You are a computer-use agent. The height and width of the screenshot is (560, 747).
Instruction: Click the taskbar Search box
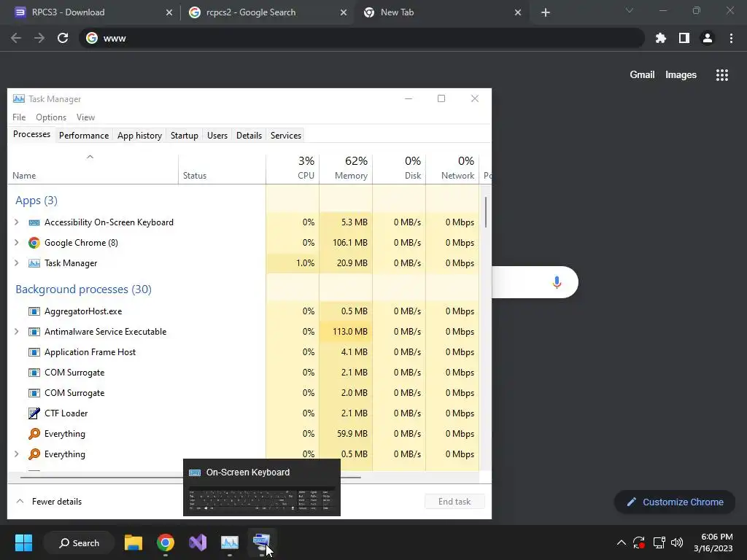click(x=79, y=542)
